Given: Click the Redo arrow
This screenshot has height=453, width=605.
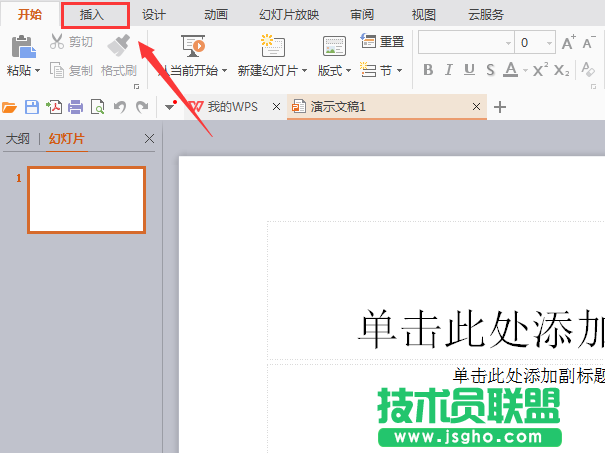Looking at the screenshot, I should pyautogui.click(x=142, y=107).
